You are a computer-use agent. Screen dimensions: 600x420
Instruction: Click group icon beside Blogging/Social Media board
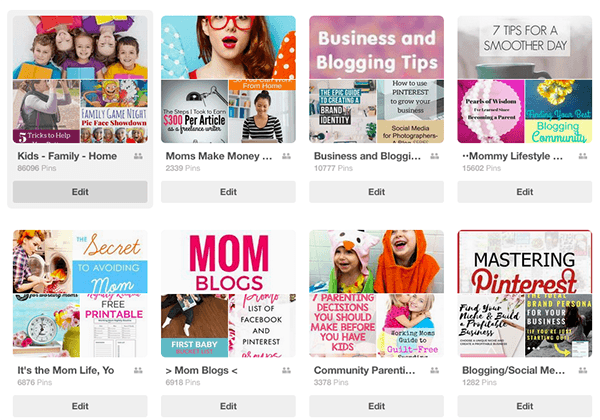point(583,370)
